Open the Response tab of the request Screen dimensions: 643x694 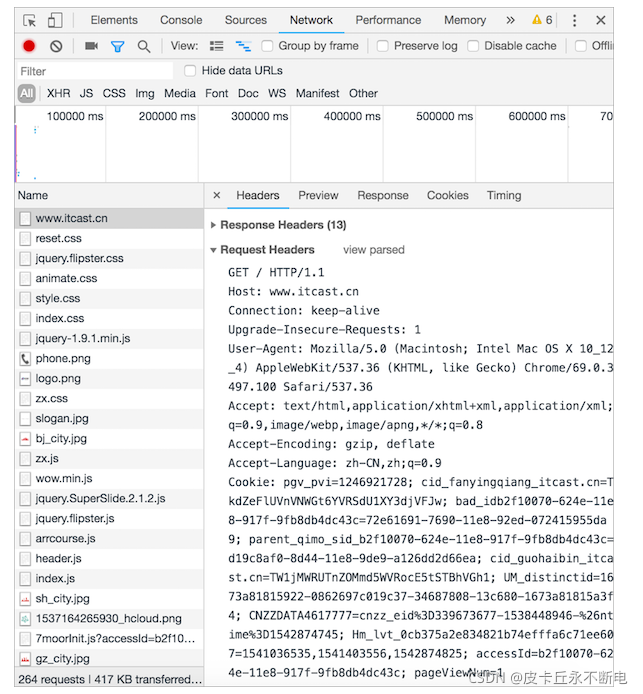[x=383, y=196]
